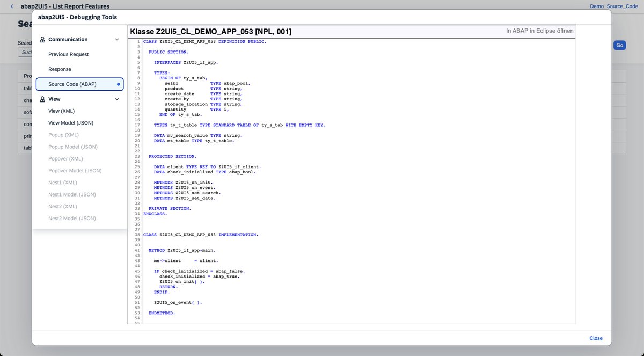Screen dimensions: 644x356
Task: Select Source Code (ABAP) entry
Action: tap(79, 84)
